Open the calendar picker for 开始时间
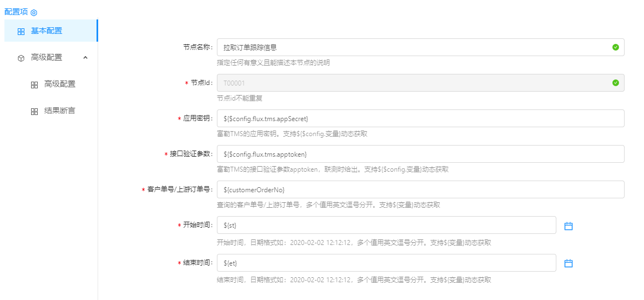This screenshot has width=644, height=300. point(568,226)
